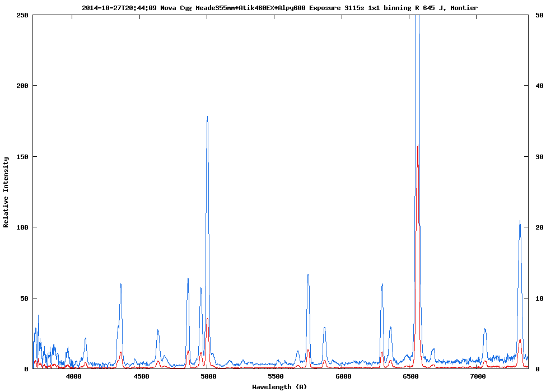
Task: Click the blue peak top near 4350
Action: click(120, 284)
